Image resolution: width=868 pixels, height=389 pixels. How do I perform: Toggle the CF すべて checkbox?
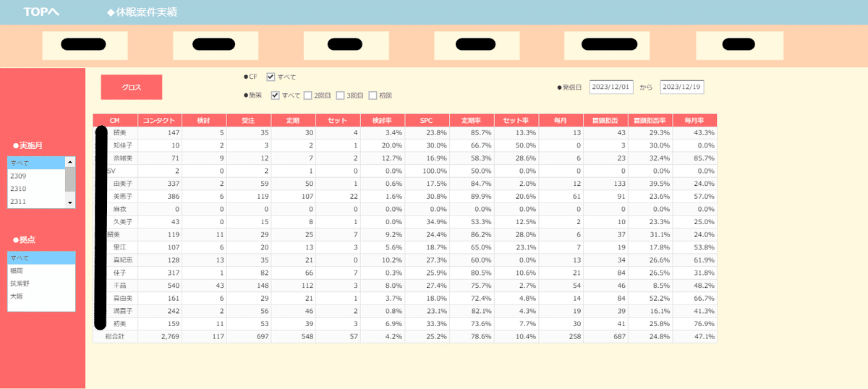(x=271, y=77)
